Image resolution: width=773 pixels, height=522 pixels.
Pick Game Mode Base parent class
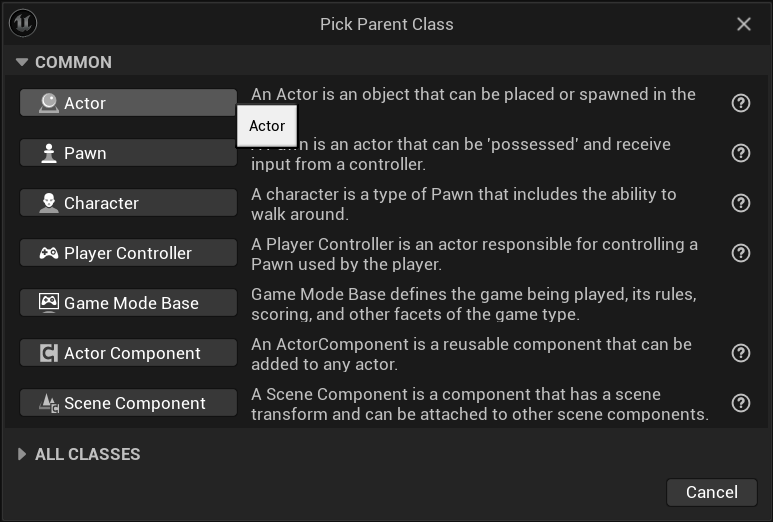click(128, 303)
